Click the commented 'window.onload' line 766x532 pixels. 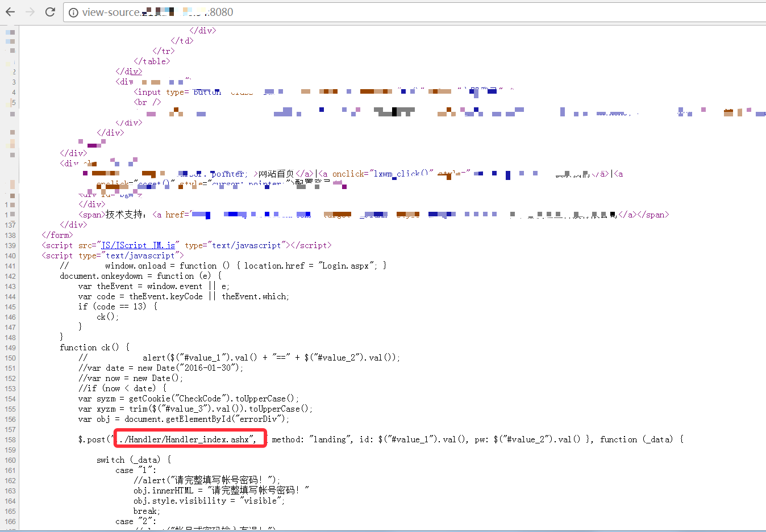223,266
